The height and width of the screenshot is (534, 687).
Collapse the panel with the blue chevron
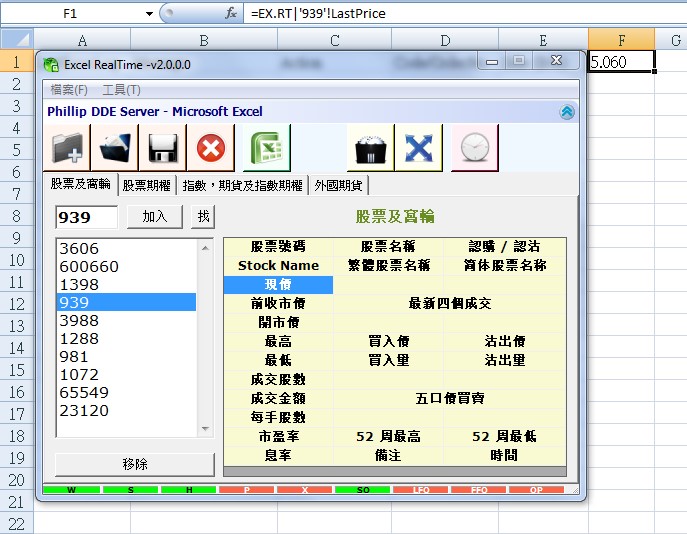point(567,112)
